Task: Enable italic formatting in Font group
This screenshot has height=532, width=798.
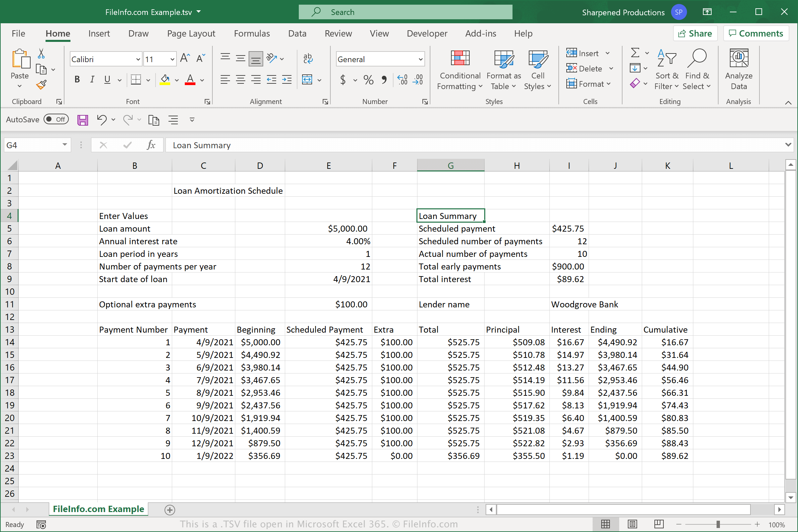Action: 92,79
